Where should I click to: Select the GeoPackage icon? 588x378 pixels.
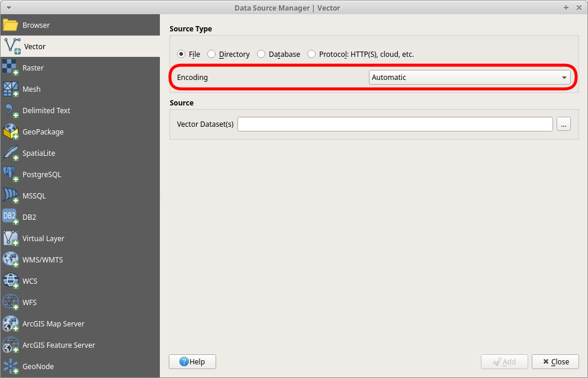click(11, 132)
